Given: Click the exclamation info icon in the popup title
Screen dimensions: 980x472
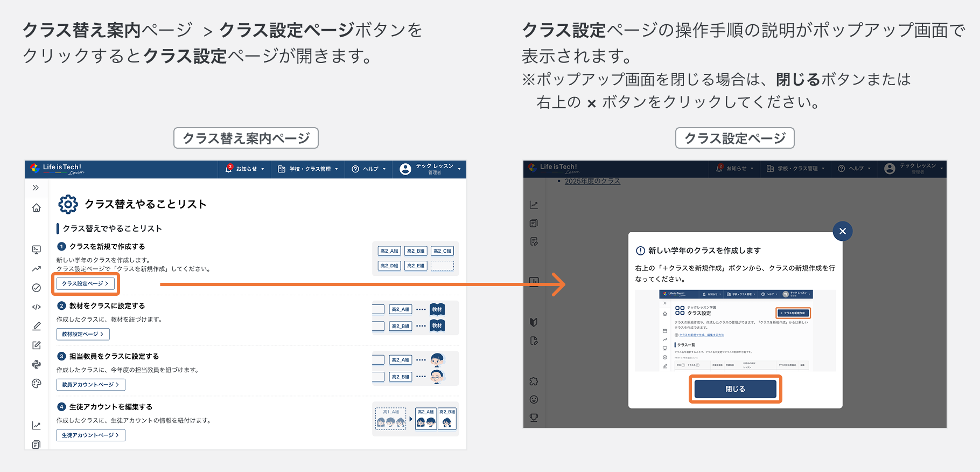Looking at the screenshot, I should (x=640, y=251).
